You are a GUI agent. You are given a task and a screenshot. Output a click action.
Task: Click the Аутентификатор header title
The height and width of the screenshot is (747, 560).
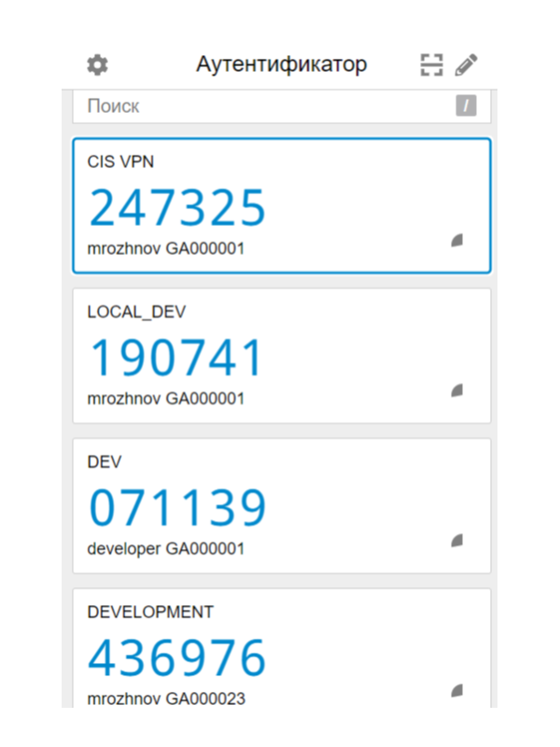[281, 64]
